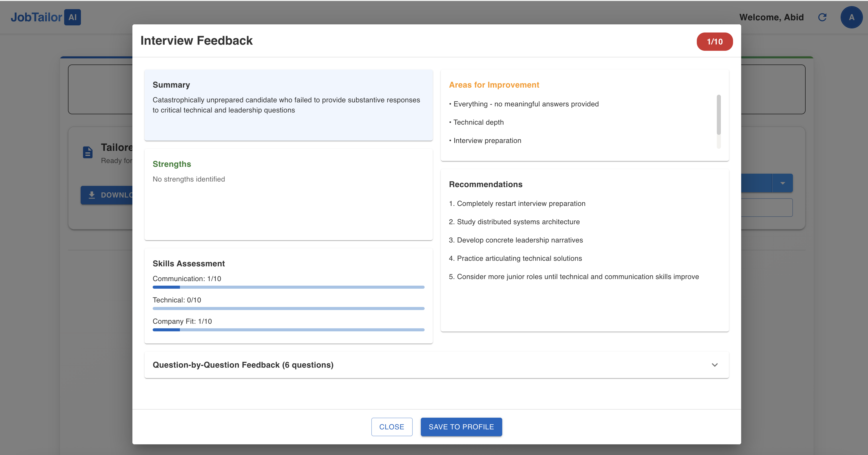Click the Technical 0/10 progress bar
This screenshot has width=868, height=455.
(288, 308)
